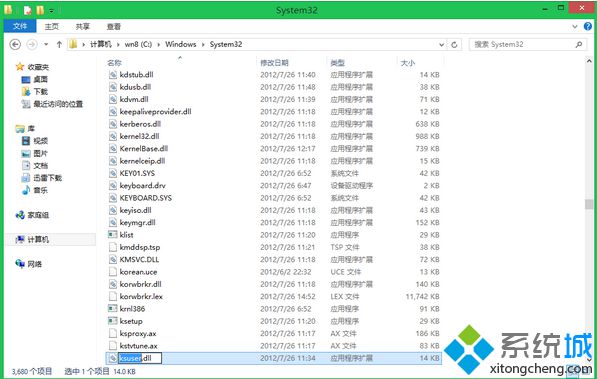Click the Back navigation arrow

(15, 45)
